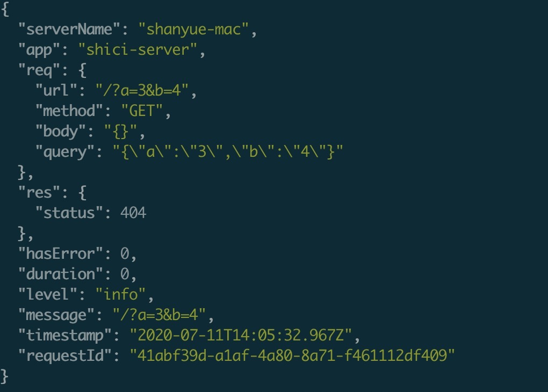Click the escaped query JSON string
The width and height of the screenshot is (548, 392).
tap(228, 152)
